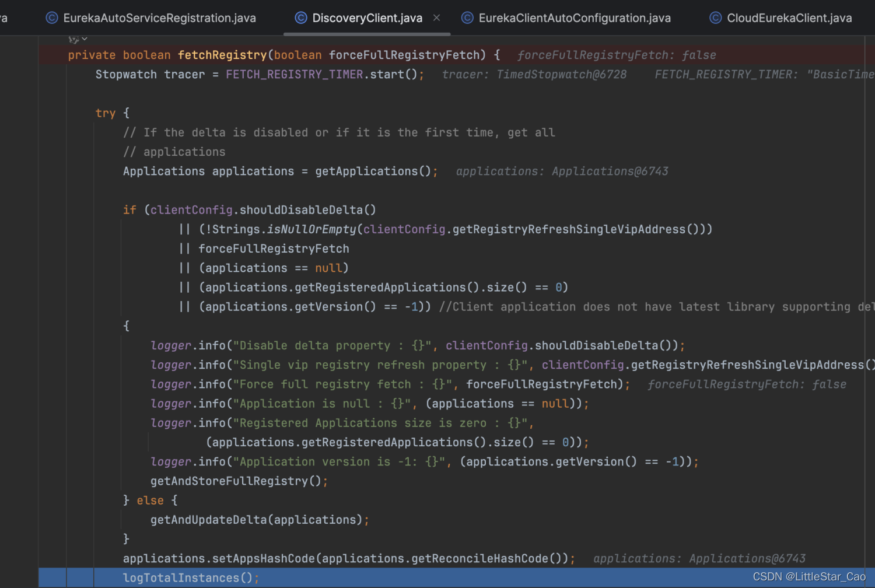The height and width of the screenshot is (588, 875).
Task: Click the string "Single vip registry refresh property : {}"
Action: tap(380, 365)
